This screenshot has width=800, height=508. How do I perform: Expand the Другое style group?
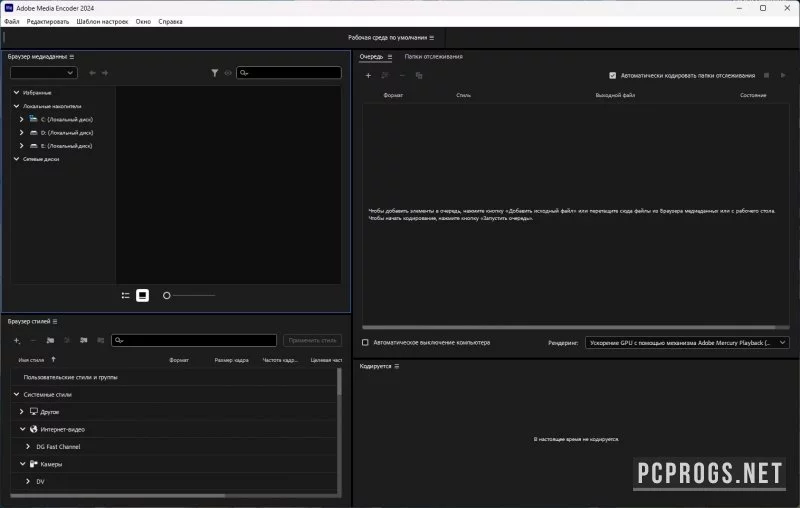click(x=21, y=412)
